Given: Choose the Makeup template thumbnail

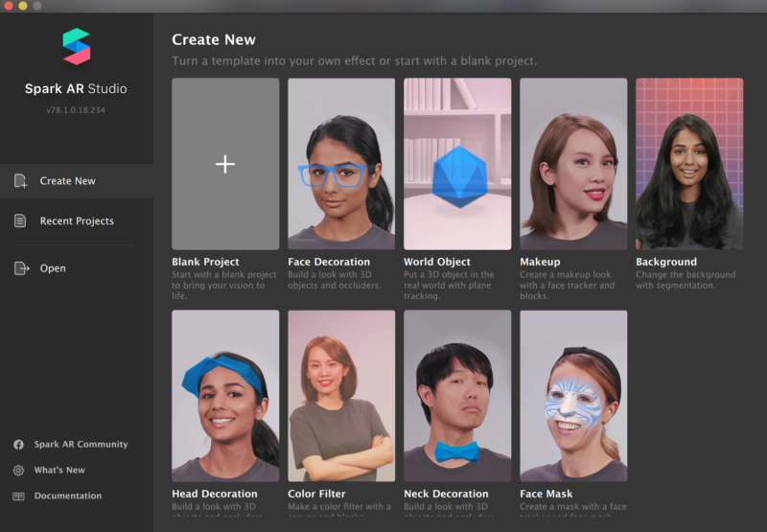Looking at the screenshot, I should (x=573, y=164).
